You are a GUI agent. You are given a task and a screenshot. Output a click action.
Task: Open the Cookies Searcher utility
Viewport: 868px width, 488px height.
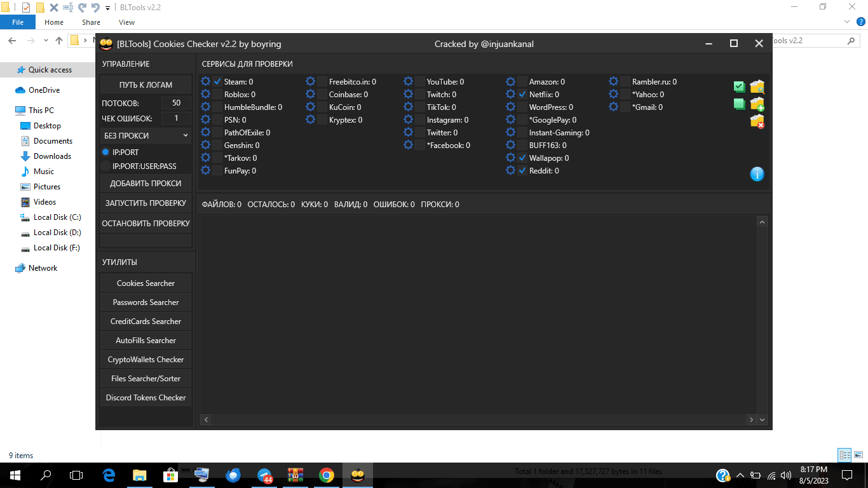point(146,283)
